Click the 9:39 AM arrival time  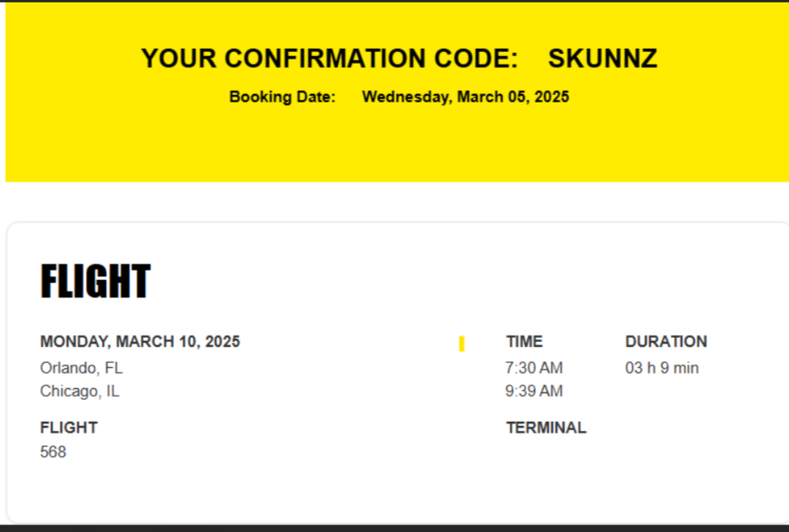pyautogui.click(x=534, y=391)
